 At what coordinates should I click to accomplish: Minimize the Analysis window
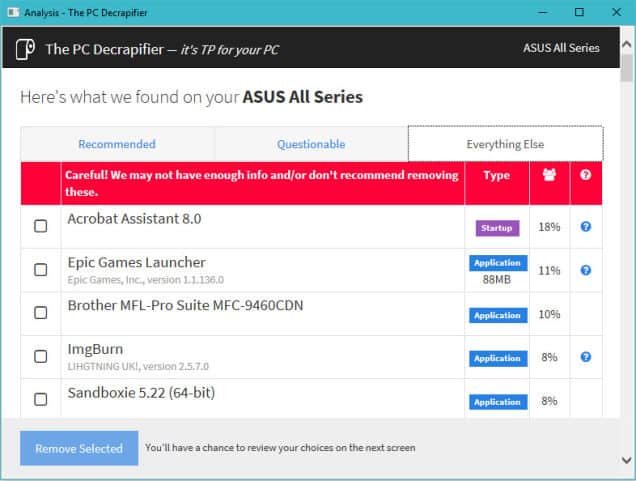coord(542,12)
